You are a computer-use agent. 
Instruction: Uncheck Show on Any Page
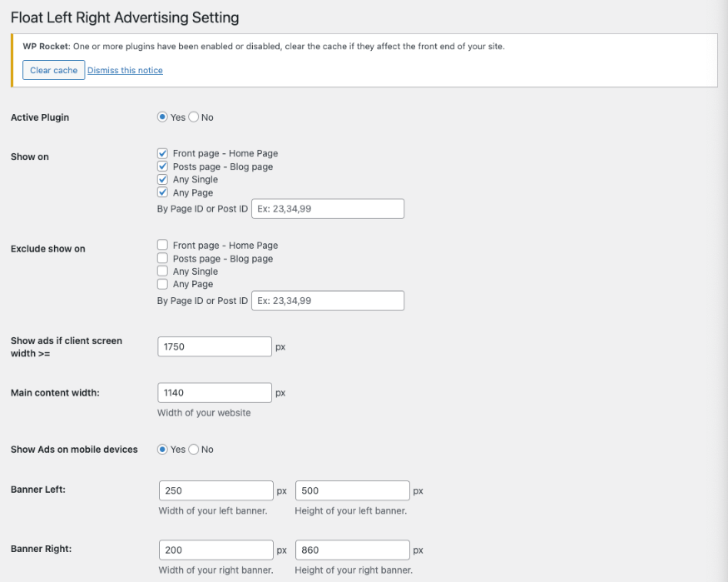tap(162, 192)
